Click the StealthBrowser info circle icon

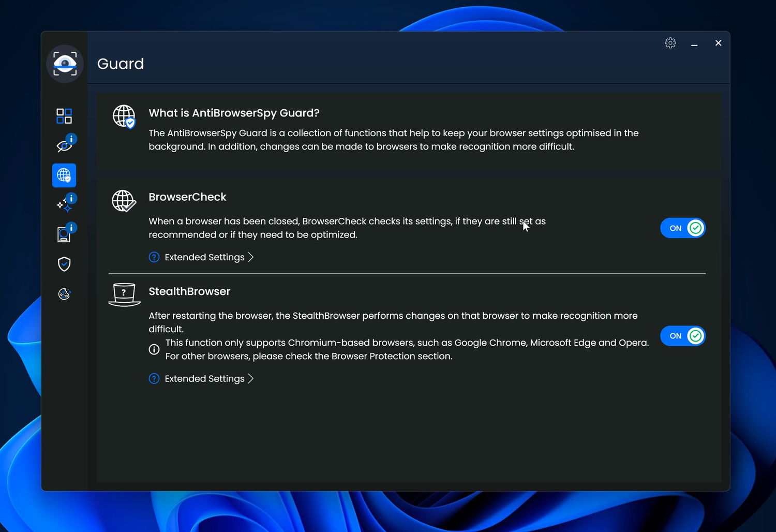(x=154, y=349)
